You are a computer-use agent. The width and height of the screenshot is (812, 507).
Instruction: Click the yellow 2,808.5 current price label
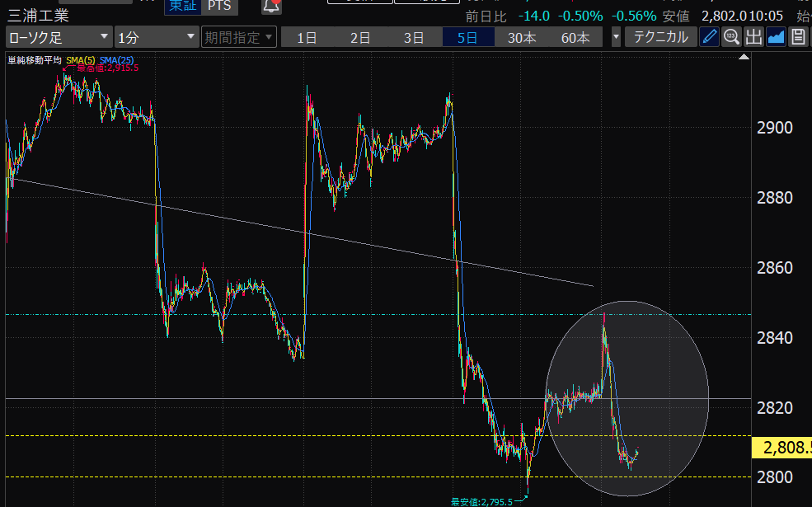click(781, 448)
